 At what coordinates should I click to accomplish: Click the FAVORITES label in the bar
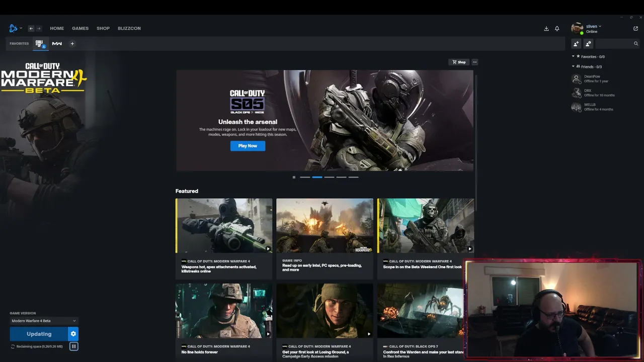coord(19,44)
